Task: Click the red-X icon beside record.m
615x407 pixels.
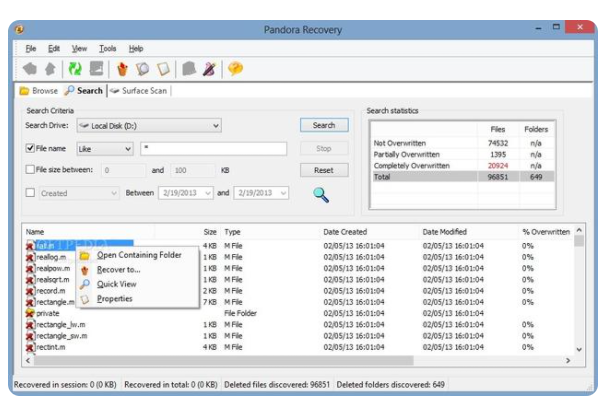Action: click(x=29, y=290)
